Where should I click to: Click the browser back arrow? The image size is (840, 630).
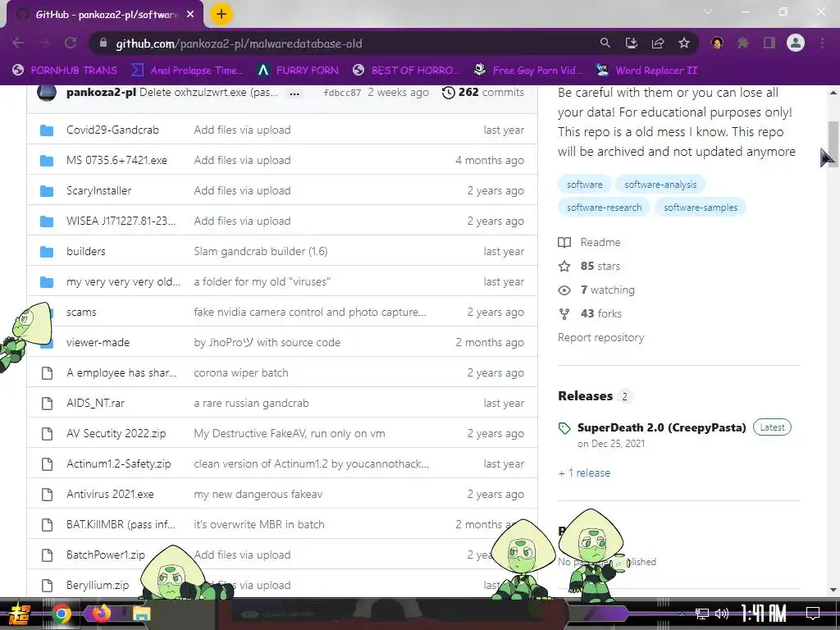coord(18,43)
